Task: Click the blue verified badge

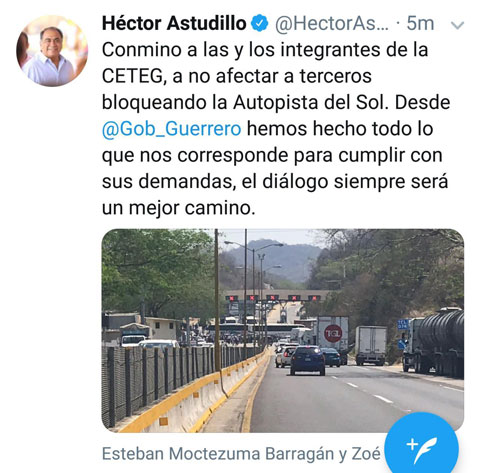Action: (260, 24)
